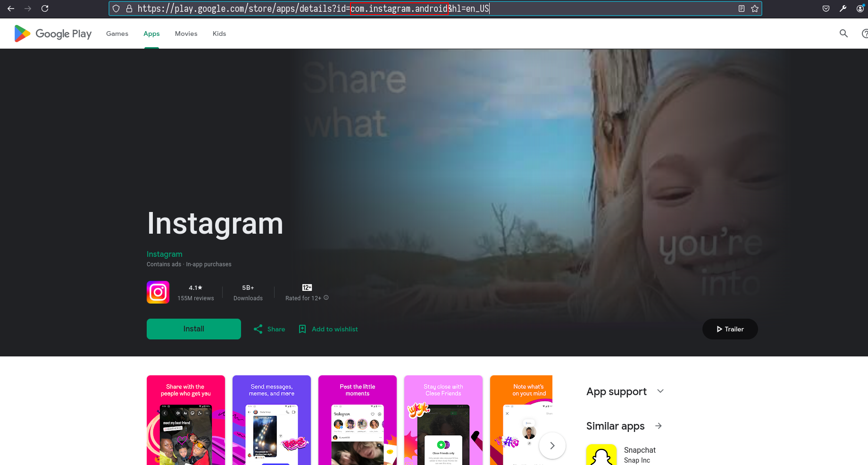Click the Instagram developer link
Viewport: 868px width, 465px height.
(164, 254)
